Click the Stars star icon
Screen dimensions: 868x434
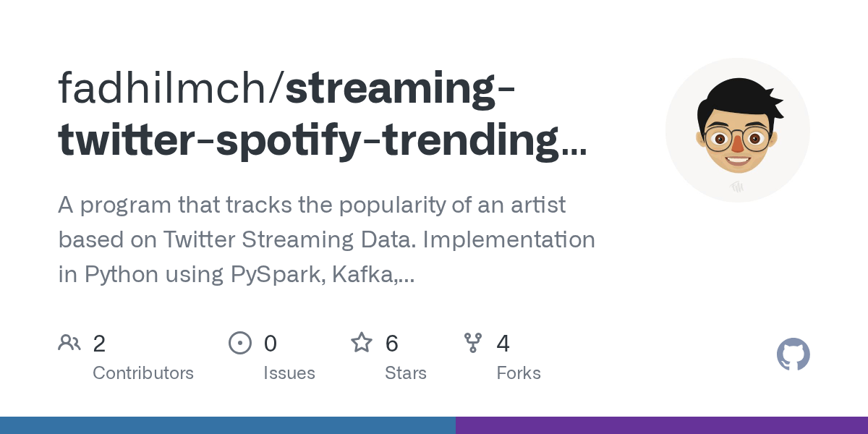click(x=361, y=342)
